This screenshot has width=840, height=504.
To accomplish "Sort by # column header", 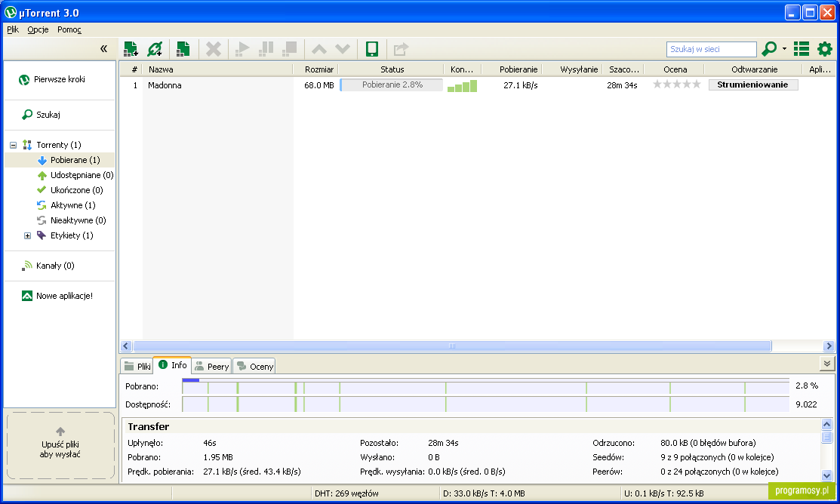I will click(x=131, y=69).
